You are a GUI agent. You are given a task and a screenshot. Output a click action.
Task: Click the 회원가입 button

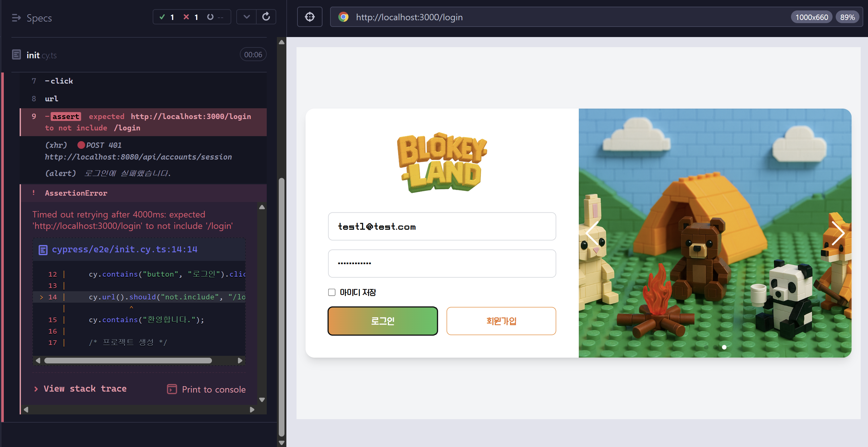point(501,321)
